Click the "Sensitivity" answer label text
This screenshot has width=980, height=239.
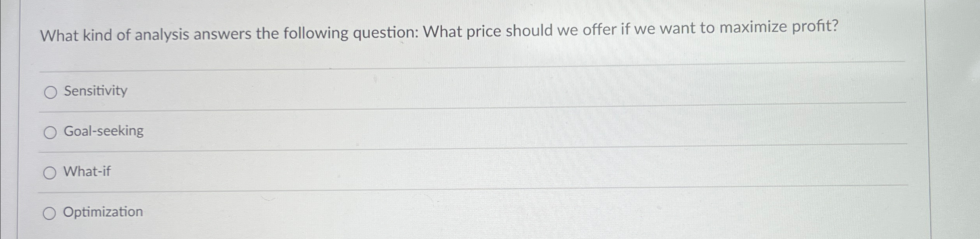click(96, 91)
